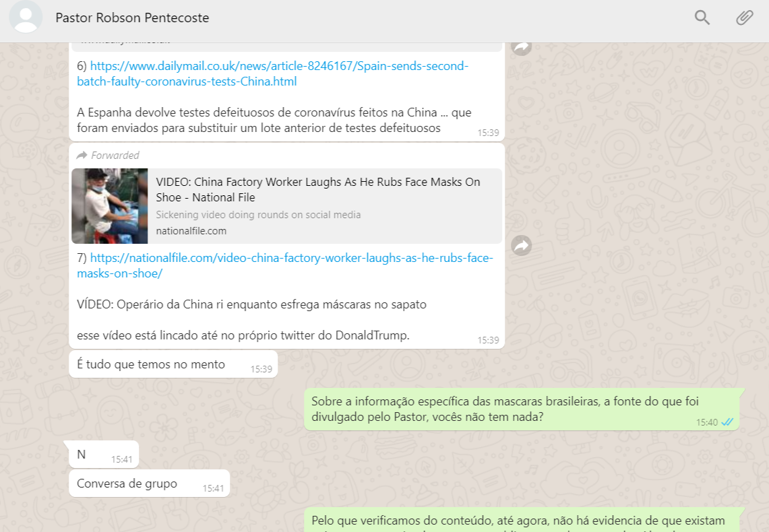Viewport: 769px width, 532px height.
Task: Click the 15:39 timestamp on "É tudo que temos"
Action: pyautogui.click(x=262, y=369)
